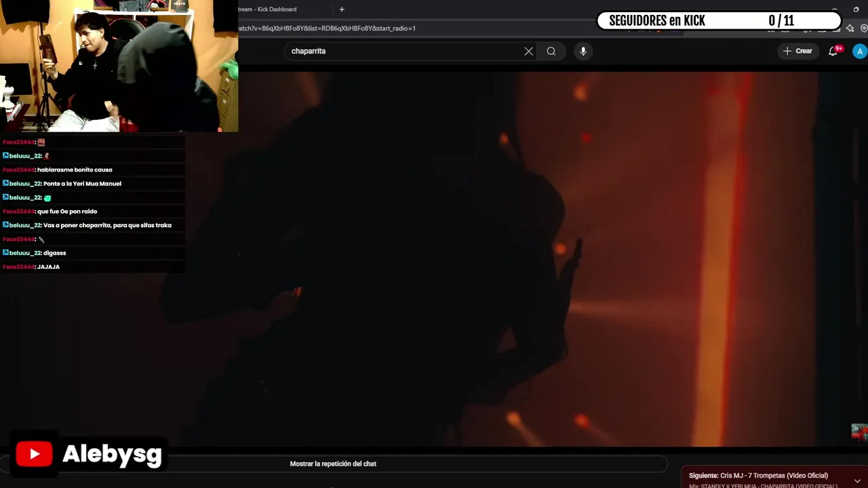Click the browser address bar URL
The height and width of the screenshot is (488, 868).
point(327,28)
